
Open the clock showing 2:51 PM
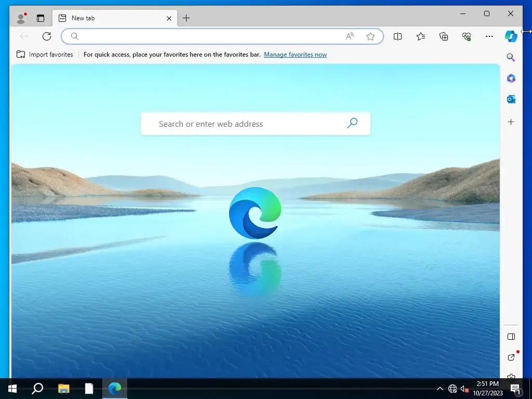point(487,389)
